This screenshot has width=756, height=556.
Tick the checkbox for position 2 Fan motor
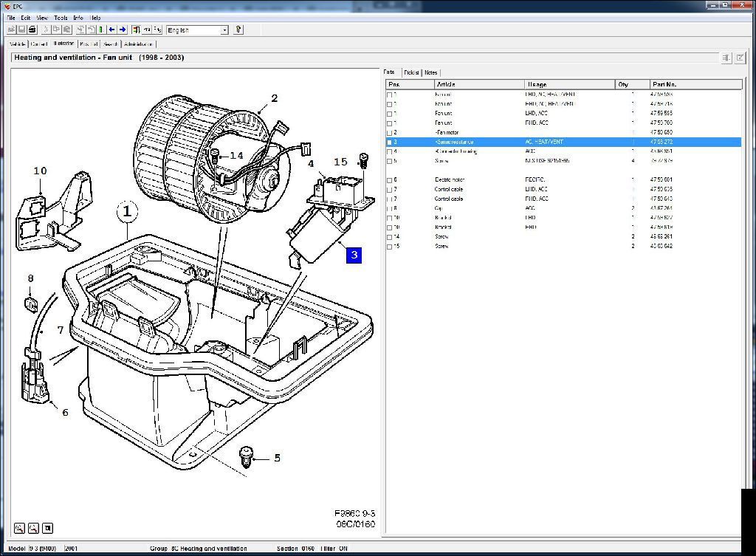390,133
